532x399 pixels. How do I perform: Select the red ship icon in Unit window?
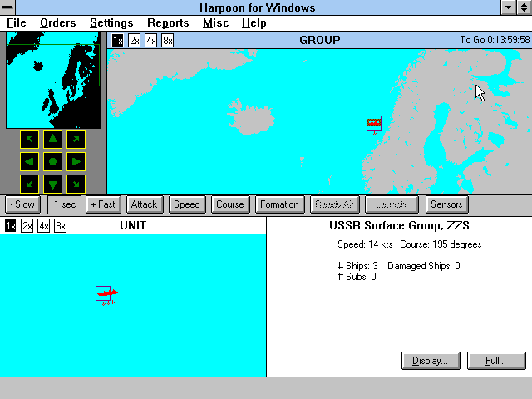pyautogui.click(x=106, y=293)
